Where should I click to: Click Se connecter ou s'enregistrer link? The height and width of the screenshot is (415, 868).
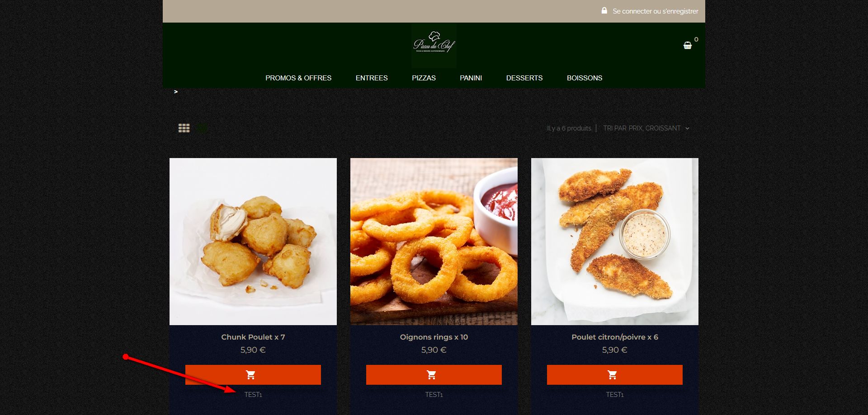[x=655, y=11]
